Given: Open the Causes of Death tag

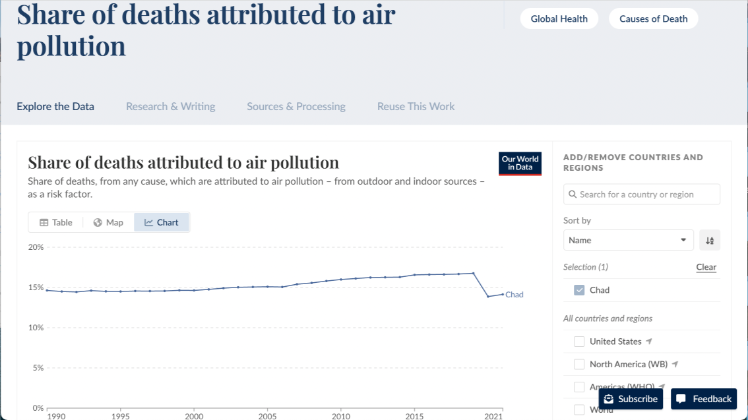Looking at the screenshot, I should [x=653, y=19].
